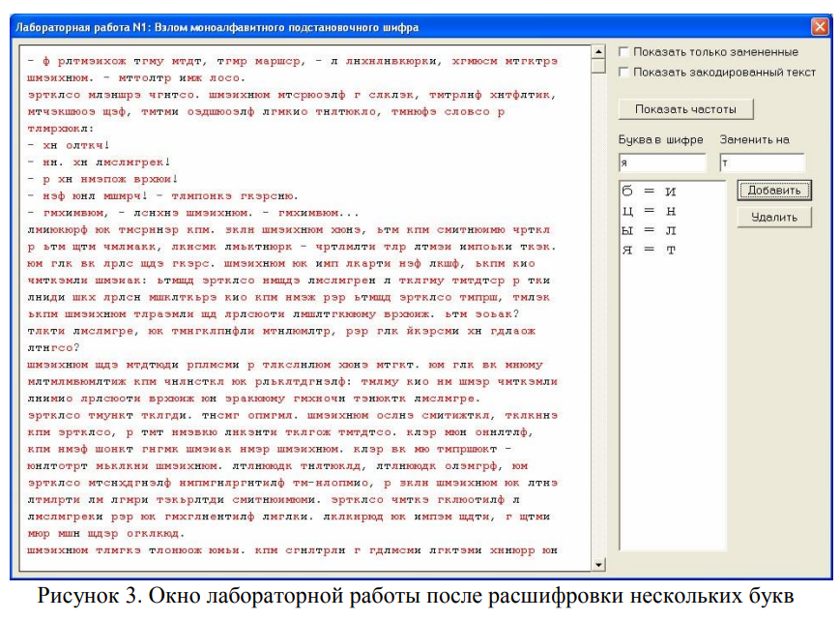Focus the Заменить на input field

[x=762, y=163]
